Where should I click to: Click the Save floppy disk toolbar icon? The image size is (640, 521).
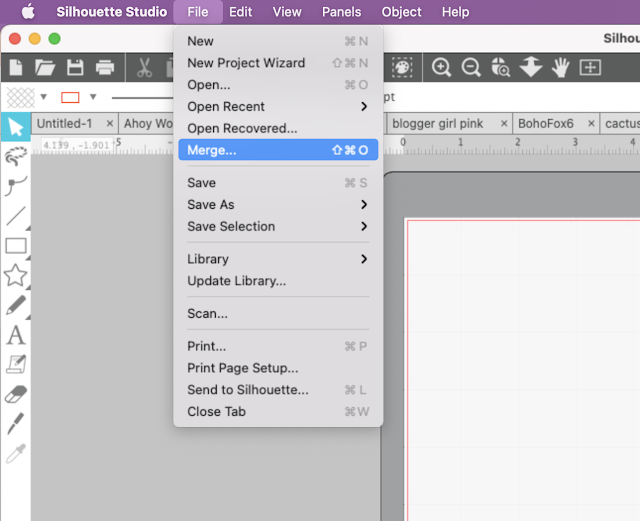pyautogui.click(x=75, y=67)
